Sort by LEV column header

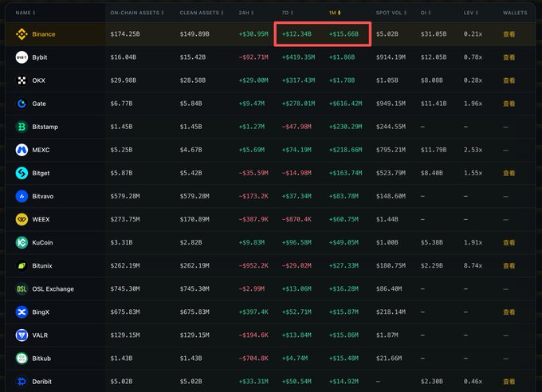pos(471,13)
